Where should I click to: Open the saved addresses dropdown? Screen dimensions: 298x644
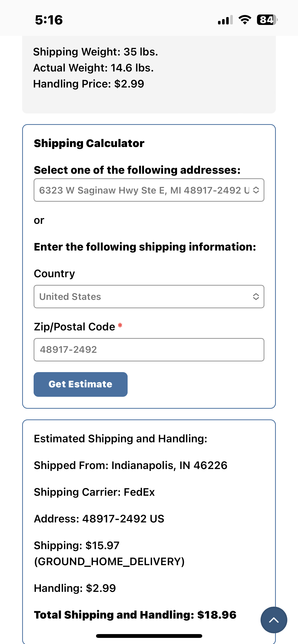(149, 190)
